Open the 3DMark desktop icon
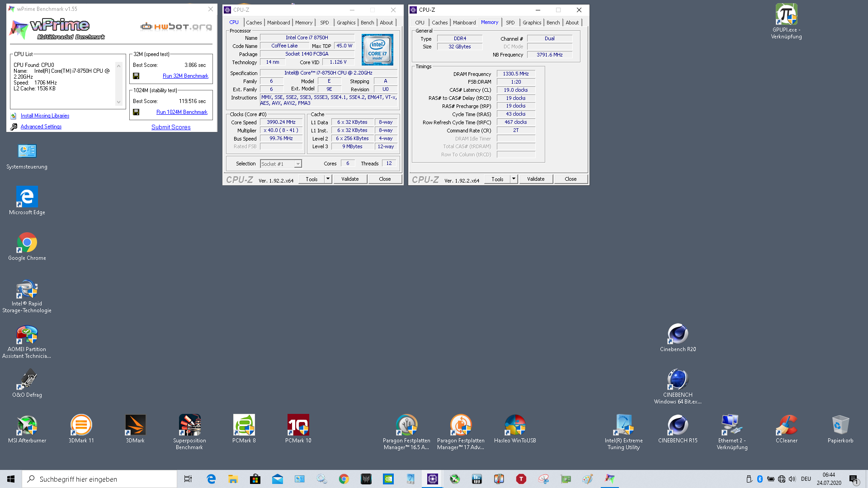 pyautogui.click(x=135, y=429)
